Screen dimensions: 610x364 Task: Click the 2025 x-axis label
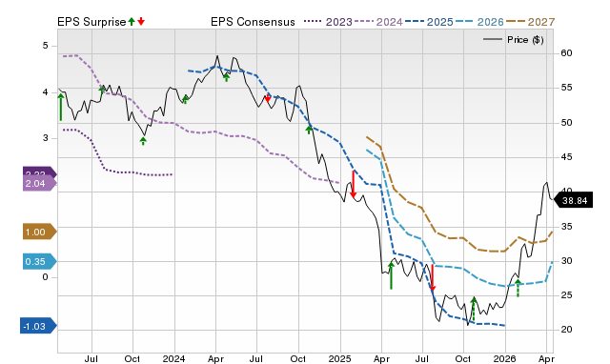(x=339, y=358)
